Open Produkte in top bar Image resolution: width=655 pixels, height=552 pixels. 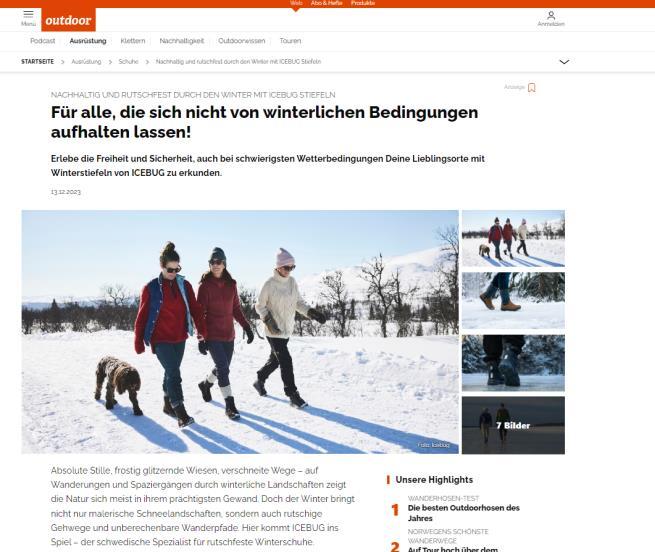click(x=363, y=3)
